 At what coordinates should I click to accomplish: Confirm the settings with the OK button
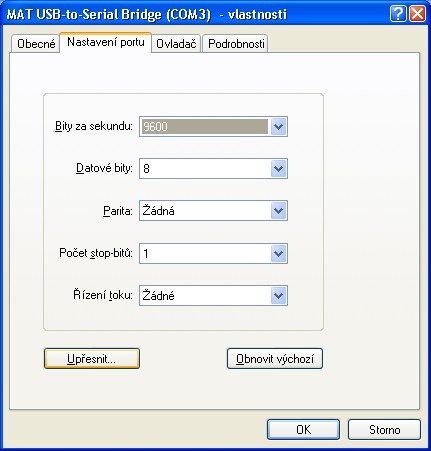click(303, 430)
